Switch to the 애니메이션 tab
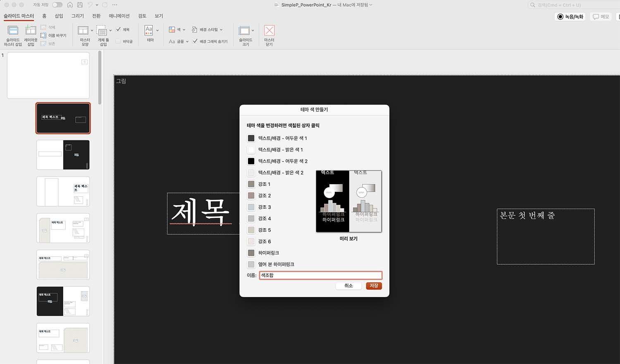This screenshot has height=364, width=620. pyautogui.click(x=119, y=16)
